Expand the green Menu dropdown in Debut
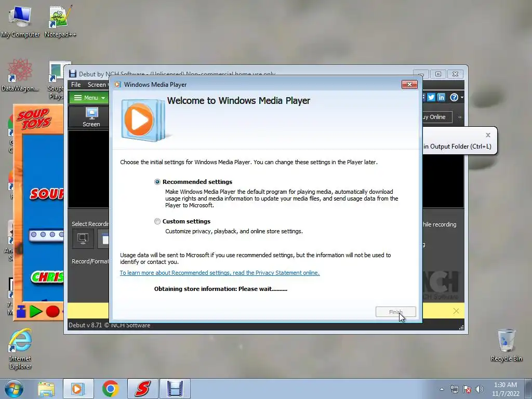Viewport: 532px width, 399px height. [89, 98]
